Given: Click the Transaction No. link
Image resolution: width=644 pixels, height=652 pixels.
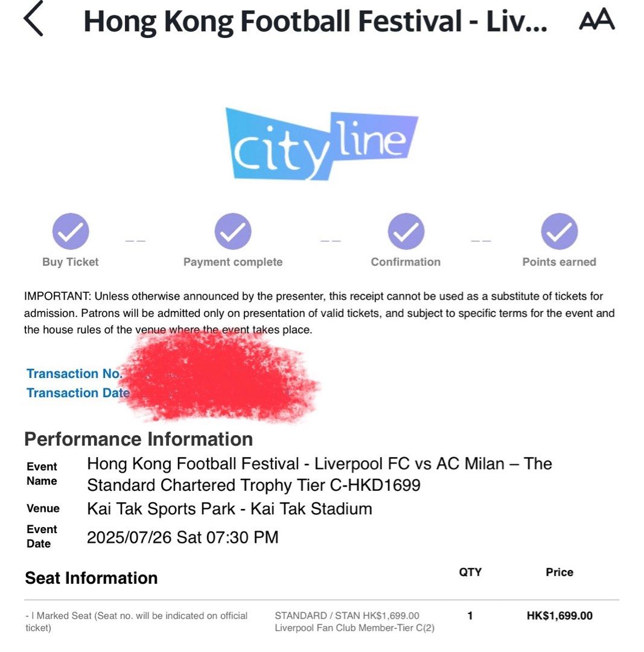Looking at the screenshot, I should [74, 374].
